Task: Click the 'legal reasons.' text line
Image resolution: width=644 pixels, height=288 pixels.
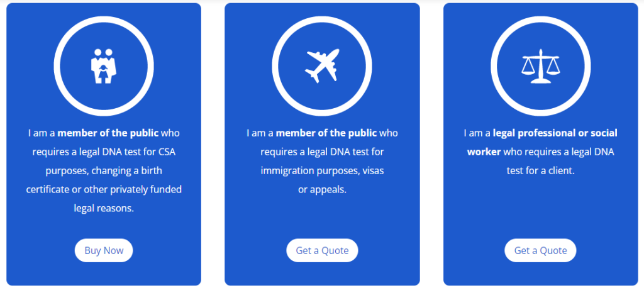Action: pos(104,208)
